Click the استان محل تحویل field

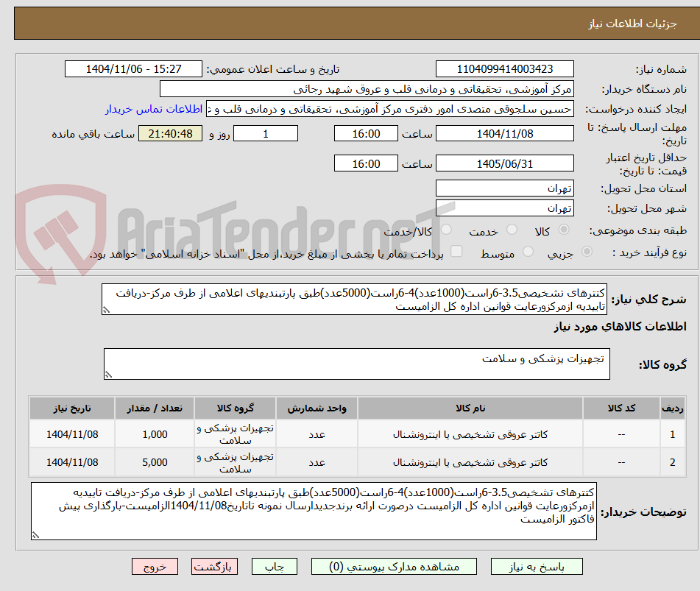pyautogui.click(x=504, y=188)
